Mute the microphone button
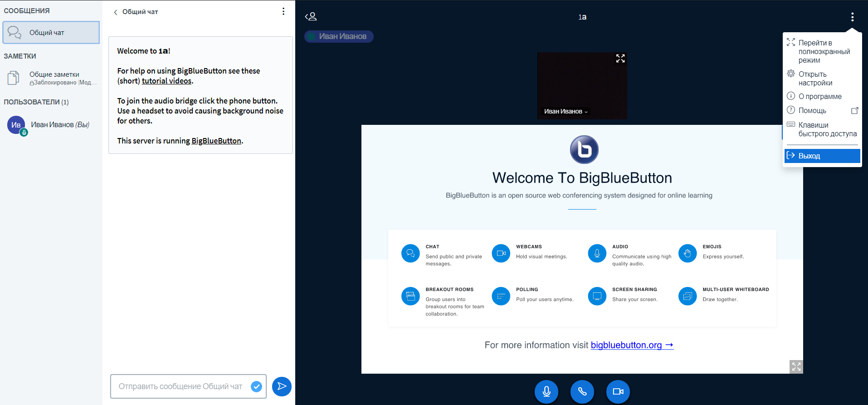The width and height of the screenshot is (868, 405). (546, 391)
